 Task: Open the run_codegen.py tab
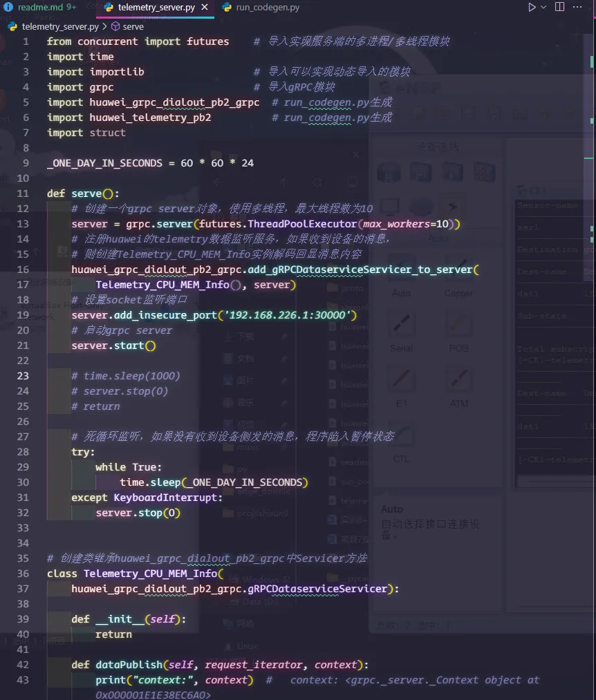point(268,8)
